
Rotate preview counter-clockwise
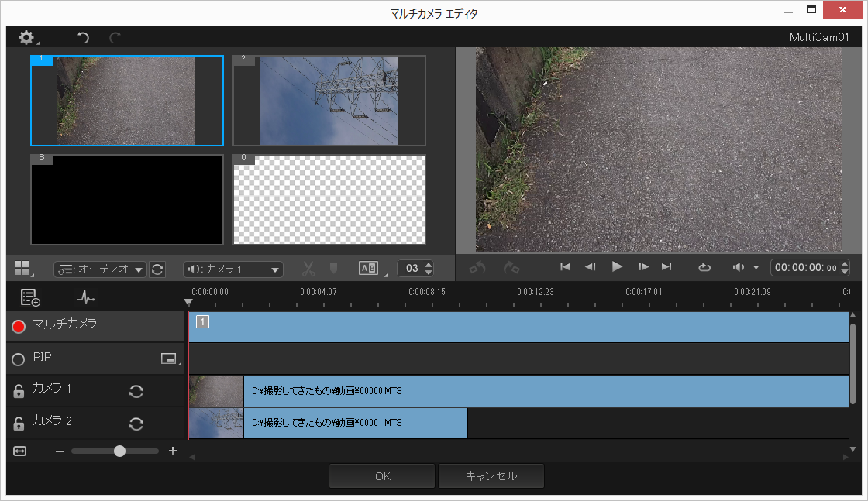click(477, 268)
